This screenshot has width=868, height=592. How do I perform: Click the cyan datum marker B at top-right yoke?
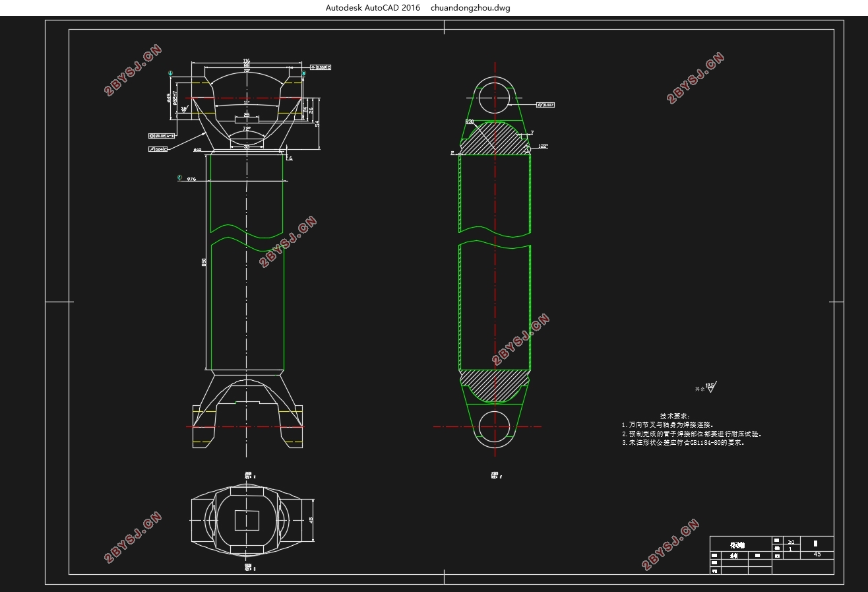303,73
